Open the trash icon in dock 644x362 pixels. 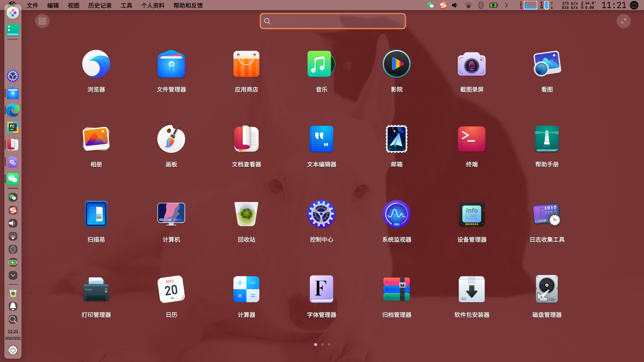tap(13, 293)
